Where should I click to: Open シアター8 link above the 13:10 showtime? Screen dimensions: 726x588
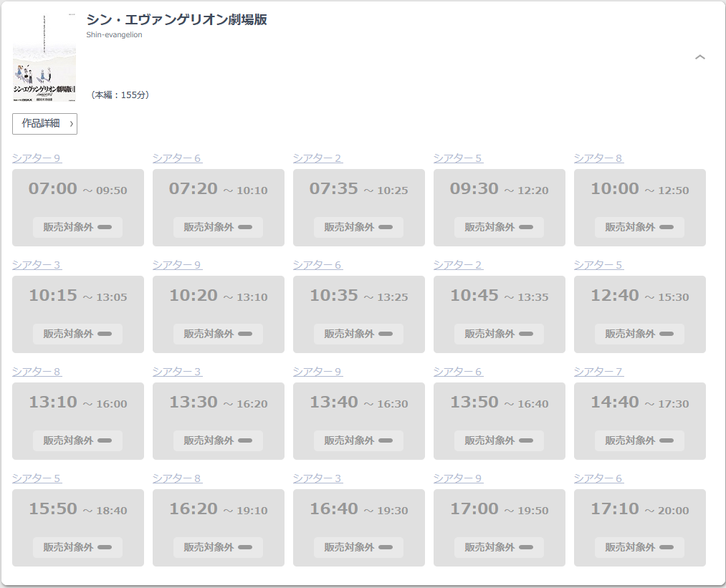coord(37,372)
